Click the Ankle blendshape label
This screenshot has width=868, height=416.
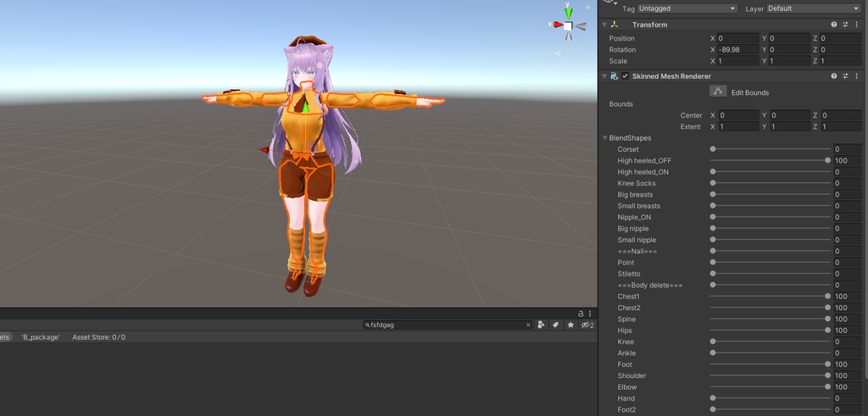tap(626, 353)
